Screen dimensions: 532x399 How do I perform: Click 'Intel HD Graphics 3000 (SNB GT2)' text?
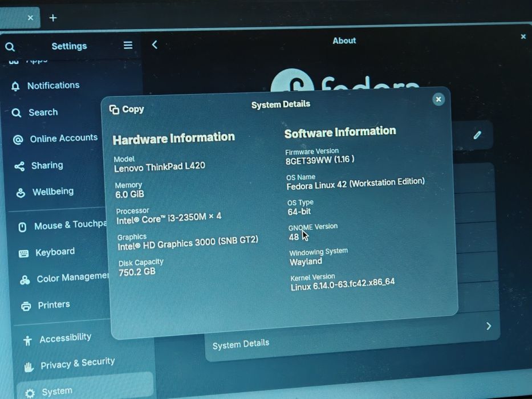click(188, 243)
